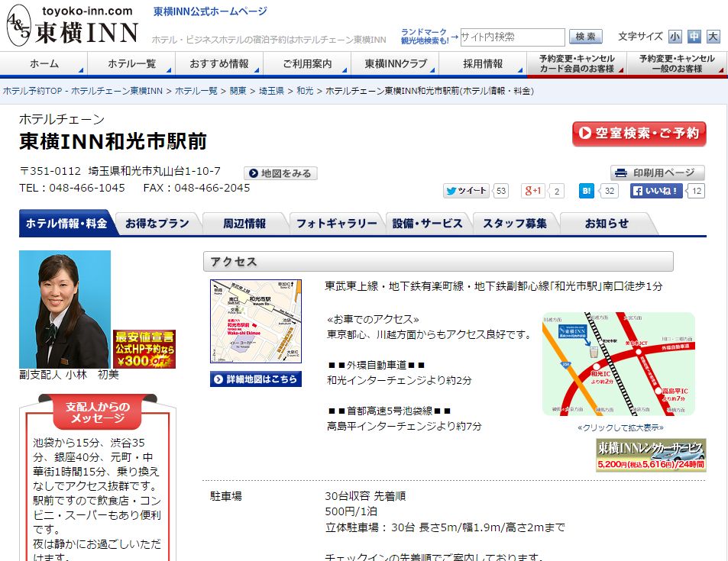Image resolution: width=728 pixels, height=561 pixels.
Task: Click the Twitter ツイート button
Action: (466, 191)
